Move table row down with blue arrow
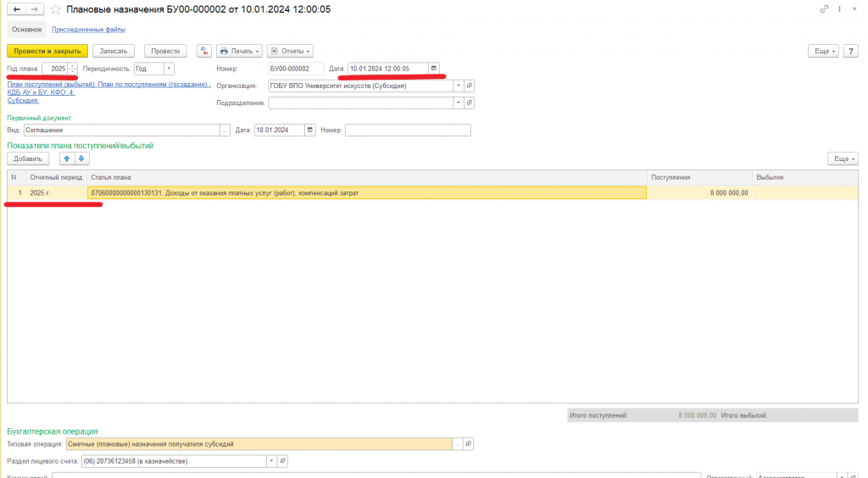The height and width of the screenshot is (478, 868). [x=81, y=158]
